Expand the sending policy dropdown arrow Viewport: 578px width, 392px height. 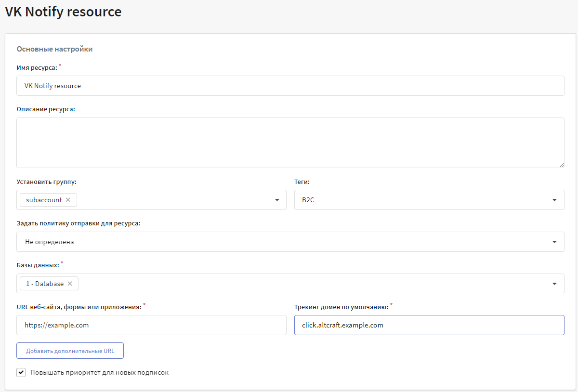pyautogui.click(x=554, y=242)
